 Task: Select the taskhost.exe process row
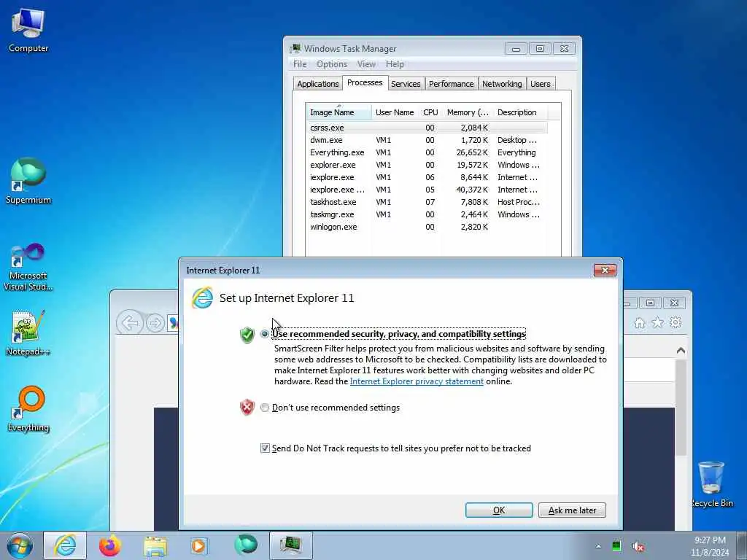(427, 202)
